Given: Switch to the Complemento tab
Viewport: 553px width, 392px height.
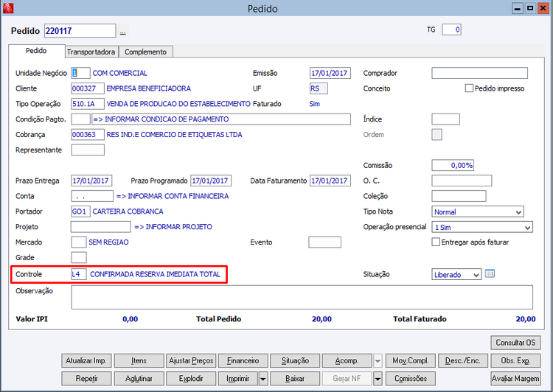Looking at the screenshot, I should pyautogui.click(x=145, y=52).
